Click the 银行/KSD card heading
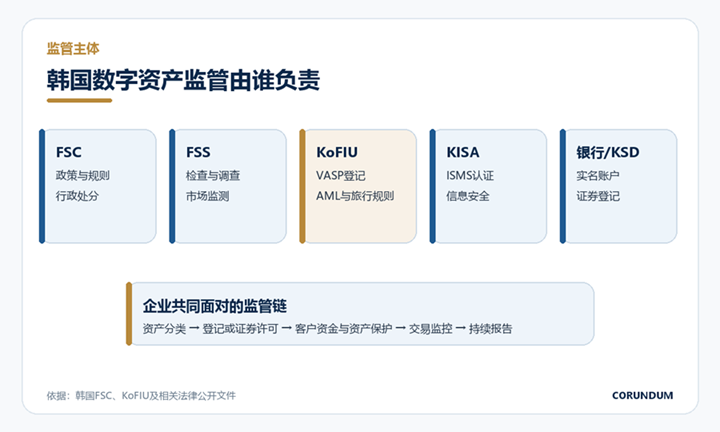This screenshot has width=720, height=432. pyautogui.click(x=608, y=152)
